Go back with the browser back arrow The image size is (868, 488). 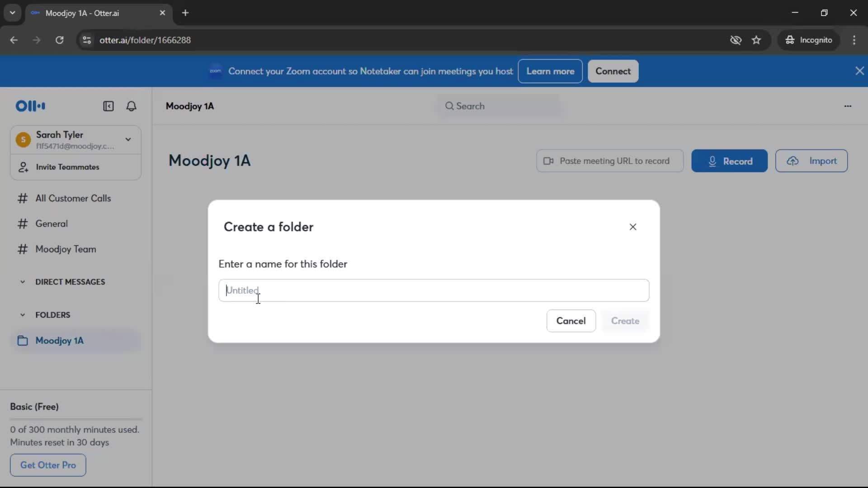point(14,40)
